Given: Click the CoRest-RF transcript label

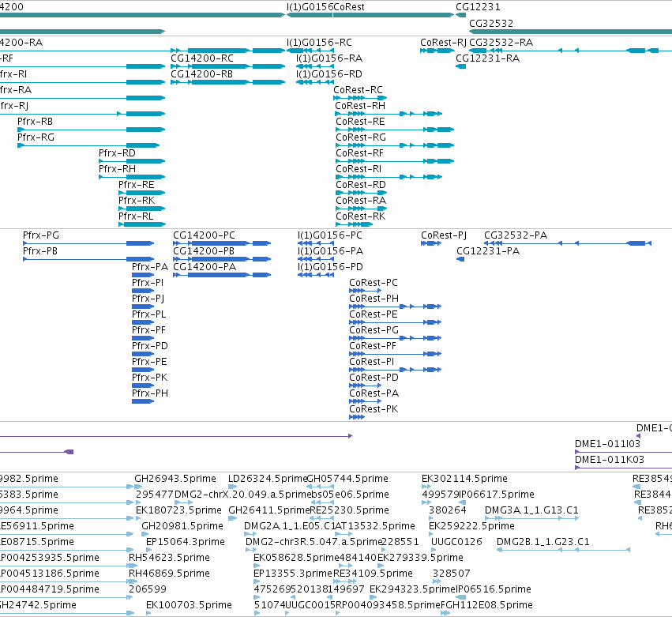Looking at the screenshot, I should tap(359, 153).
